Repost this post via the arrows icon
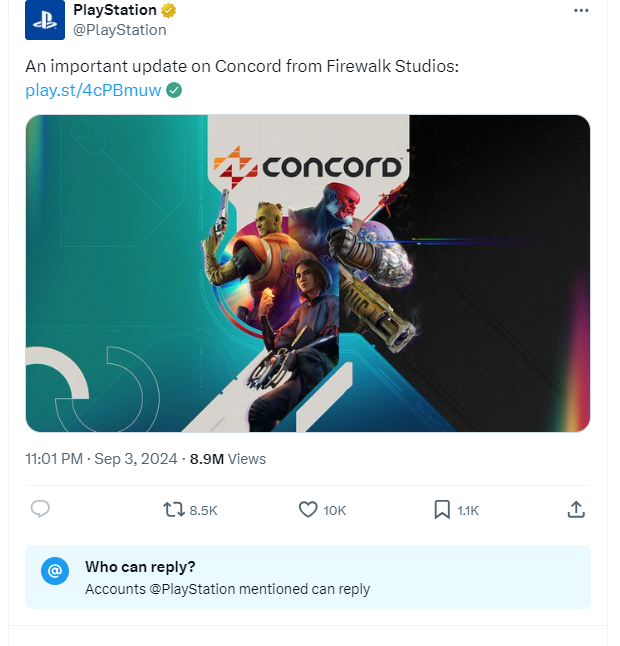This screenshot has width=620, height=646. 174,510
